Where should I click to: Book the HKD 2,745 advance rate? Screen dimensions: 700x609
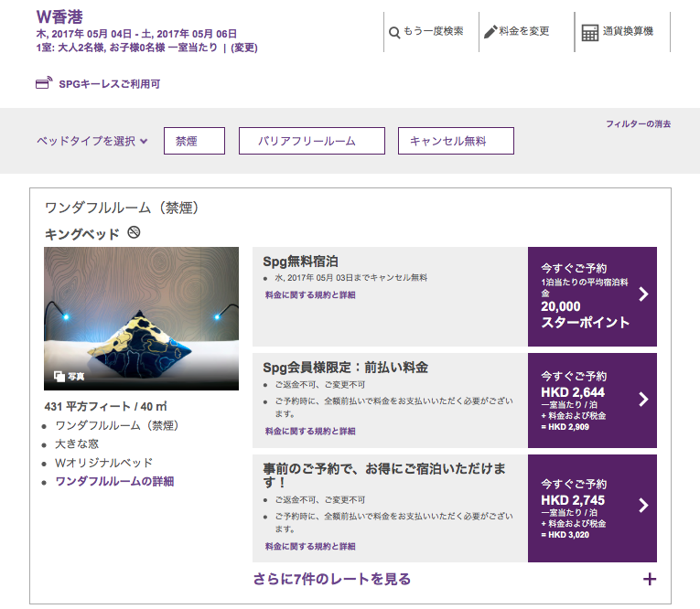pos(592,508)
